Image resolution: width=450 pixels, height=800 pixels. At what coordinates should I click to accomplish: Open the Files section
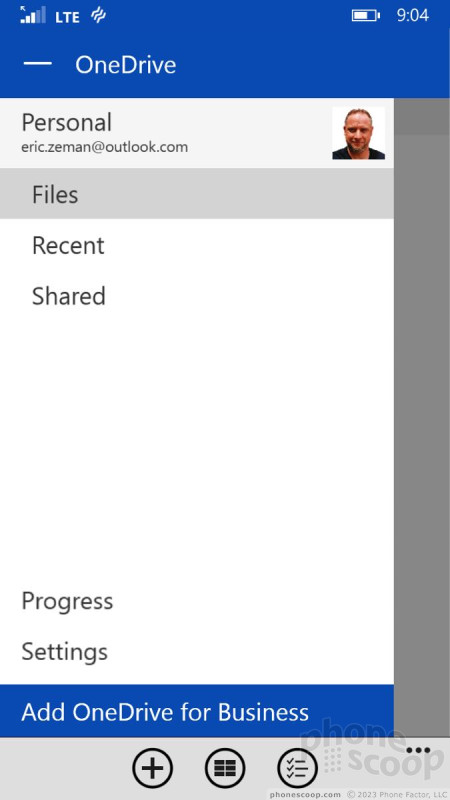tap(196, 194)
